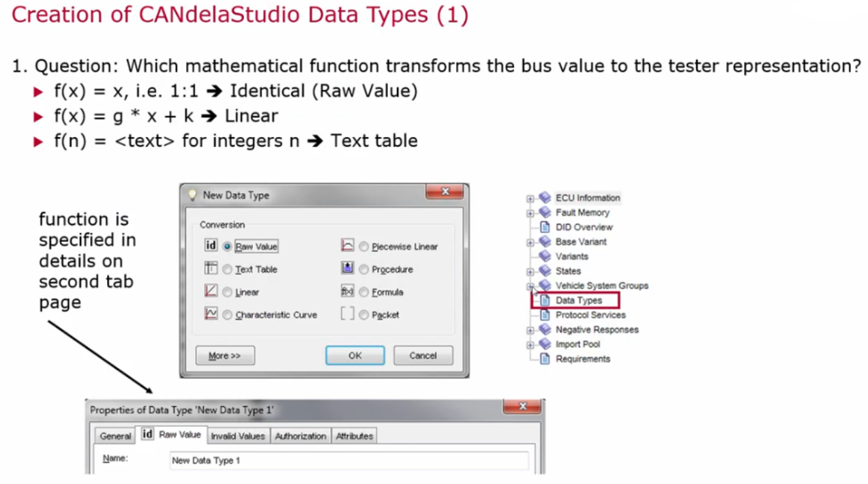868x484 pixels.
Task: Click the Linear conversion icon
Action: 211,292
